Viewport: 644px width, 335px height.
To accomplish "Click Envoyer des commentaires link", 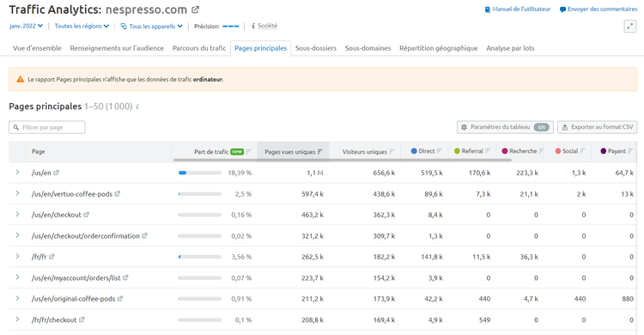I will pos(598,9).
